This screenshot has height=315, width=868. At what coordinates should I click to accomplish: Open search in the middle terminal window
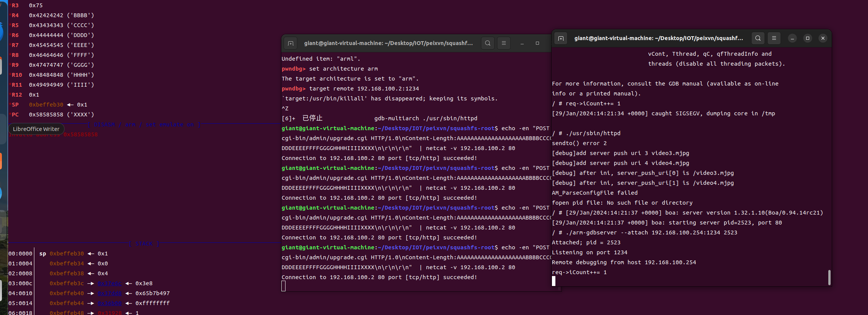(488, 43)
